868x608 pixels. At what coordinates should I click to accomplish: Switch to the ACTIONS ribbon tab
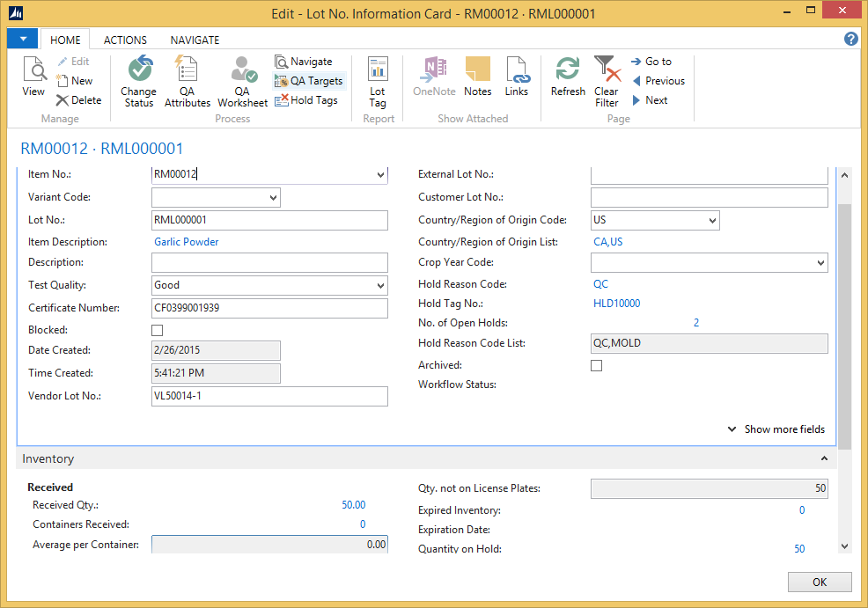click(125, 40)
